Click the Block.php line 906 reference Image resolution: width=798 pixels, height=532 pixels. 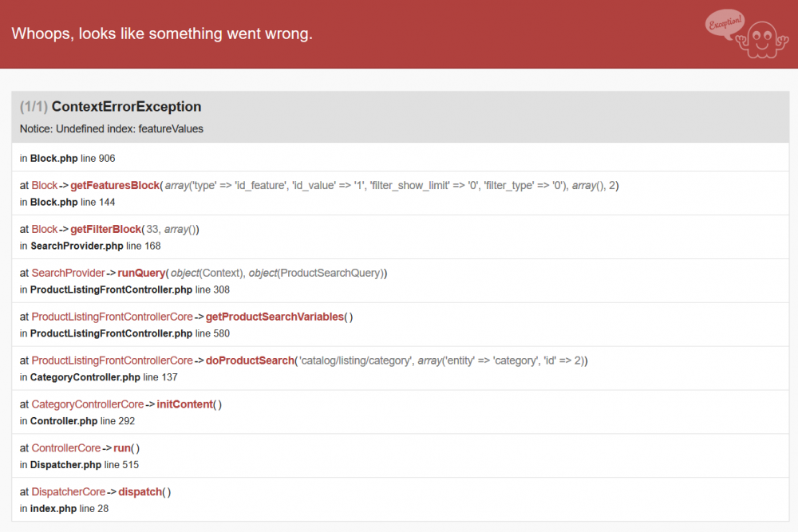[x=68, y=158]
